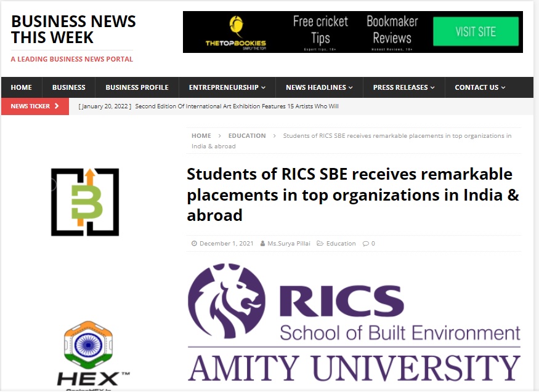Expand the PRESS RELEASES dropdown
This screenshot has width=539, height=392.
403,87
